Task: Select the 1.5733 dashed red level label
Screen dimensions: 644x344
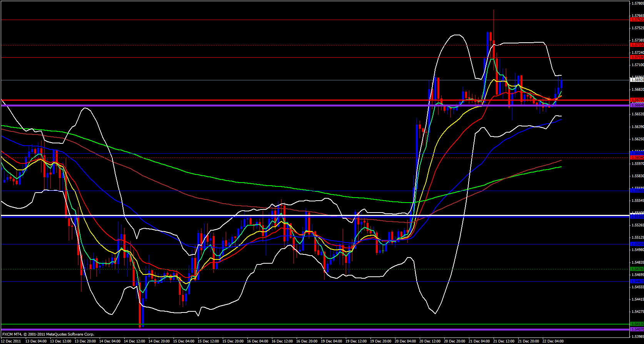Action: pyautogui.click(x=637, y=45)
